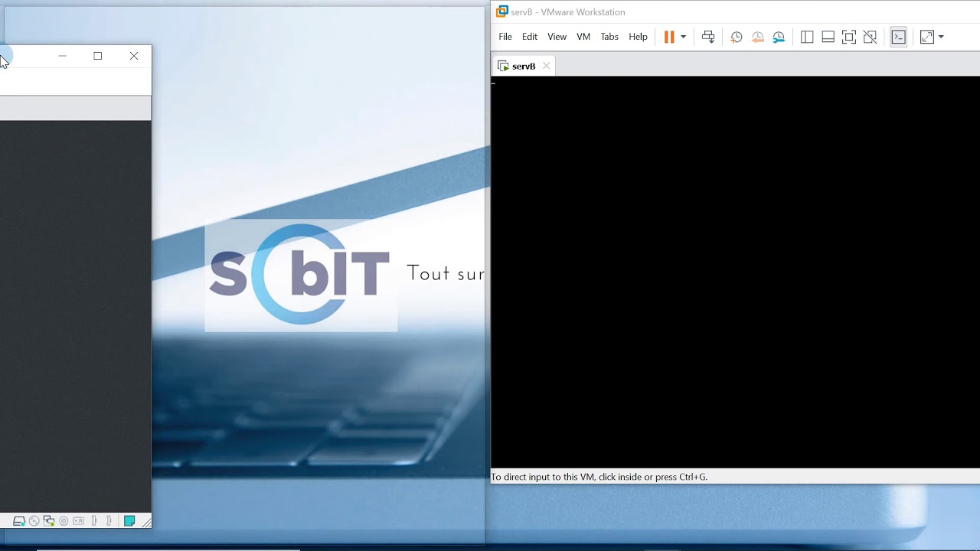This screenshot has width=980, height=551.
Task: Open the Help menu
Action: [638, 37]
